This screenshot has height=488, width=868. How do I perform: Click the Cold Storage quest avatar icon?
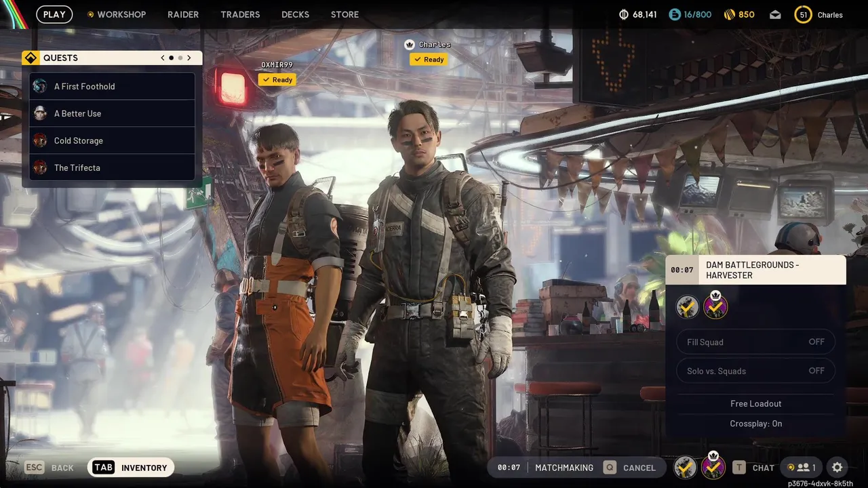40,140
